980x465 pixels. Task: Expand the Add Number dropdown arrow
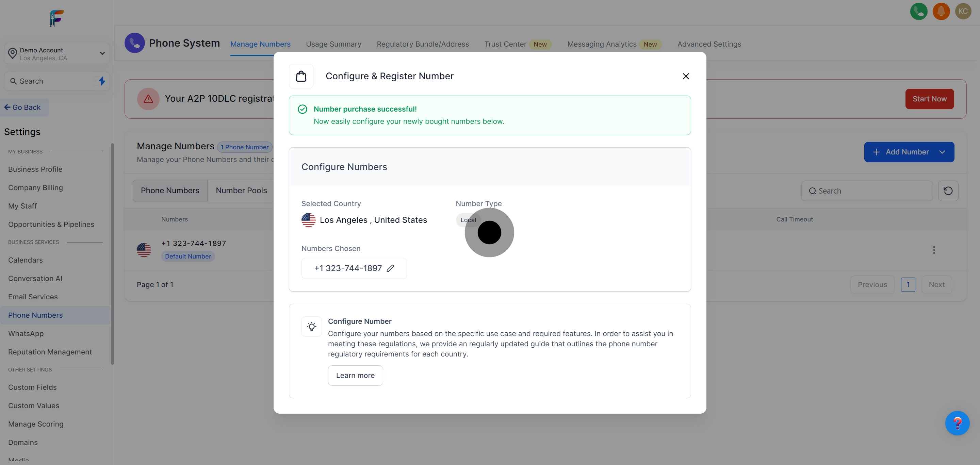(942, 152)
